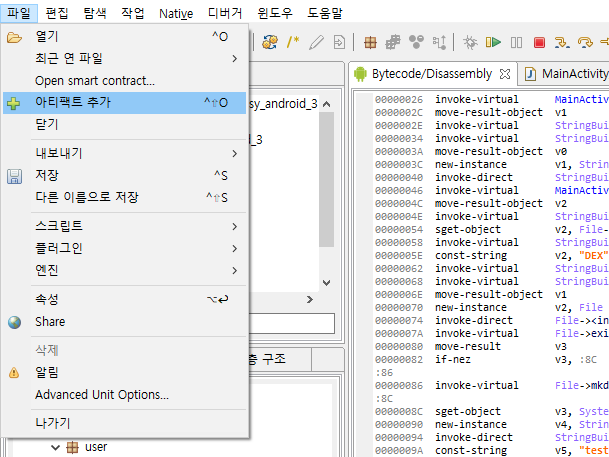Click the red stop debugger icon
This screenshot has width=609, height=457.
(539, 42)
